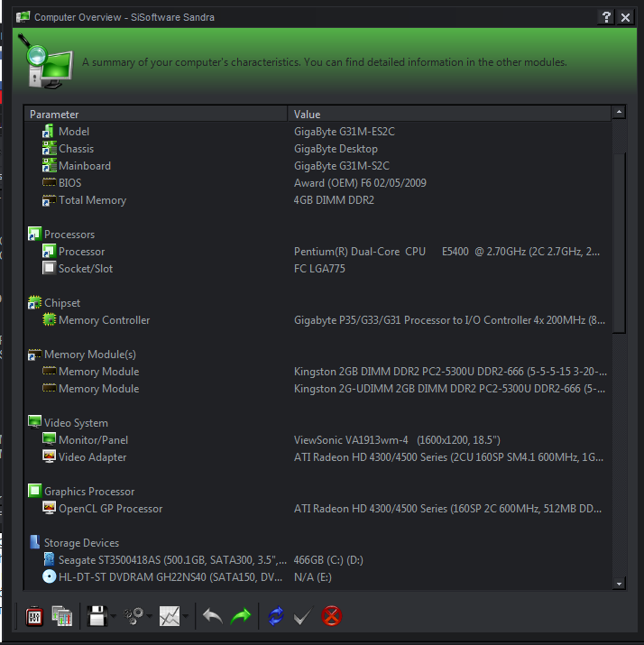The width and height of the screenshot is (644, 645).
Task: Click the computer overview banner icon
Action: coord(47,61)
